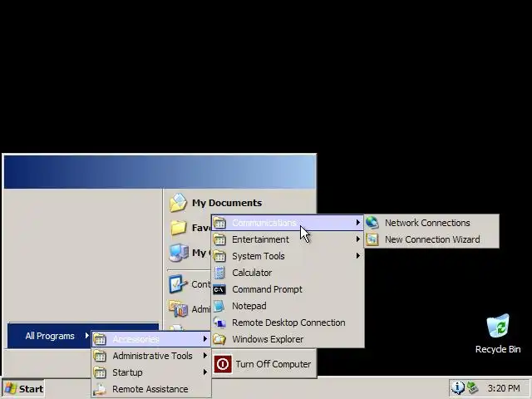
Task: Click the All Programs button
Action: (50, 336)
